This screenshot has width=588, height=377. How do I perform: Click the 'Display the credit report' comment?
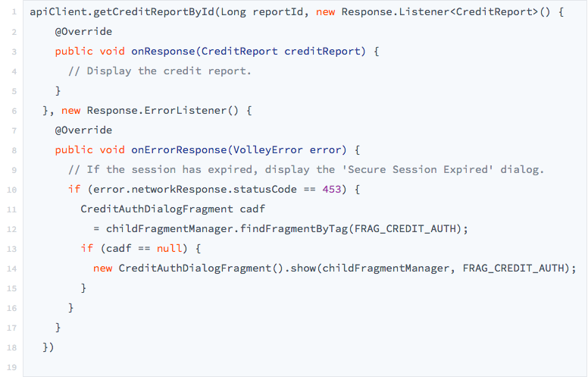[160, 71]
